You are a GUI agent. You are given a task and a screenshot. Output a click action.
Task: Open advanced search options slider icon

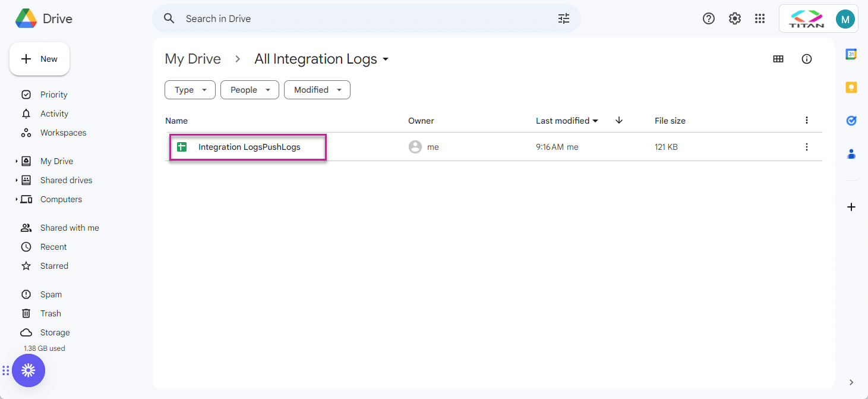pyautogui.click(x=564, y=18)
